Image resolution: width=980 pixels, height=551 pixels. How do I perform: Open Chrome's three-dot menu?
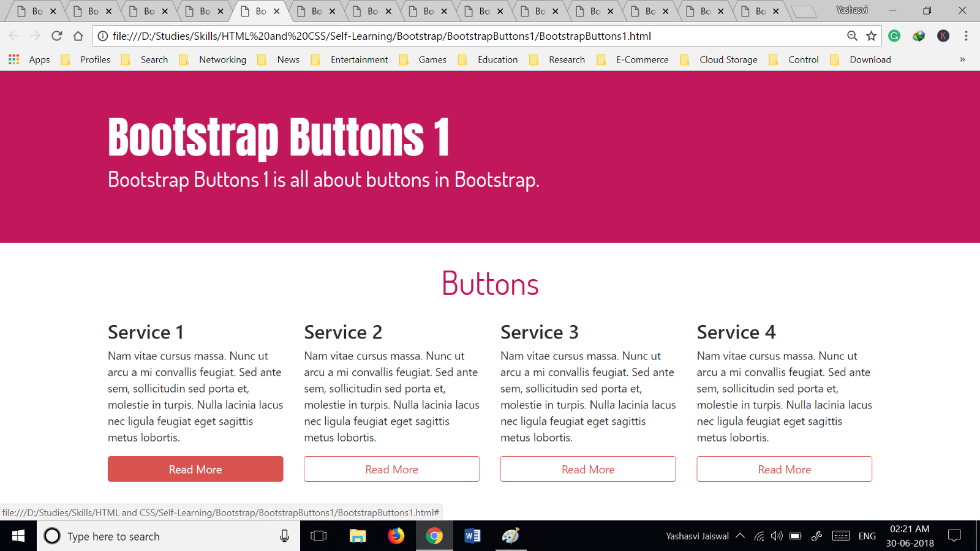point(966,36)
